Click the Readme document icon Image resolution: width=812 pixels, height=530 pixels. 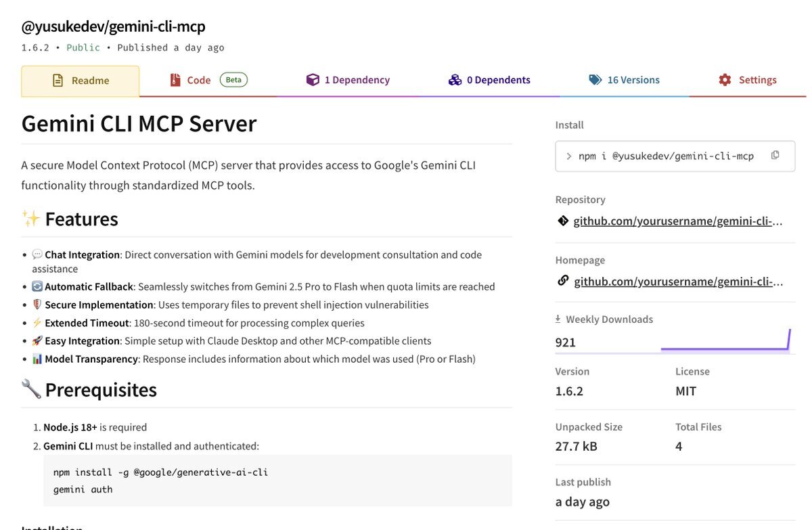click(58, 81)
